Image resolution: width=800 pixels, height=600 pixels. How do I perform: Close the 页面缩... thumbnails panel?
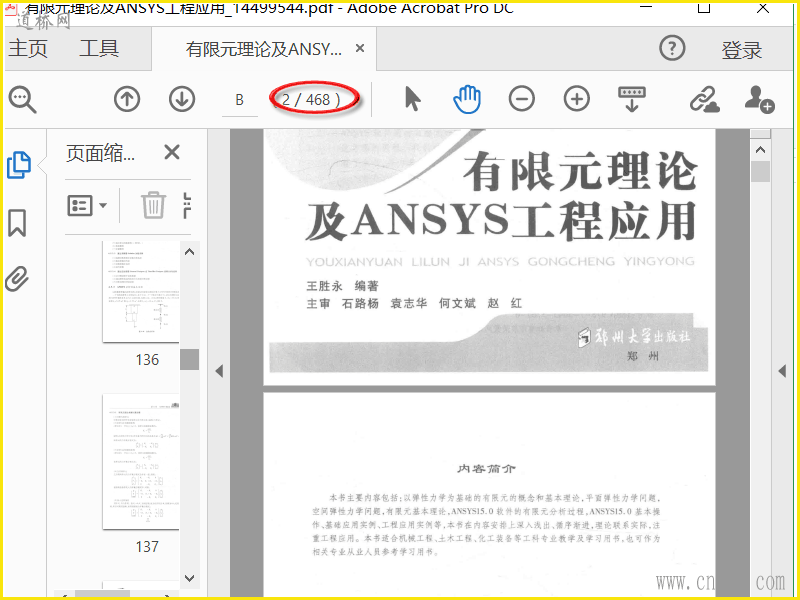pos(172,152)
